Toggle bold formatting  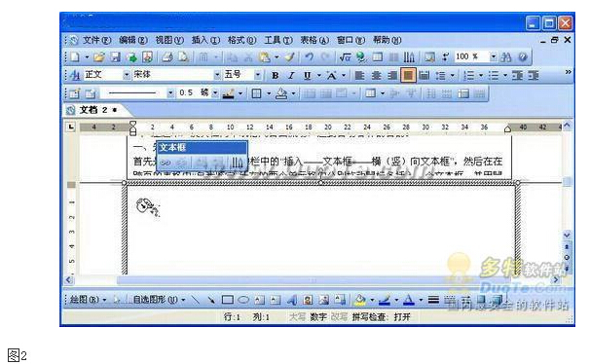click(276, 75)
